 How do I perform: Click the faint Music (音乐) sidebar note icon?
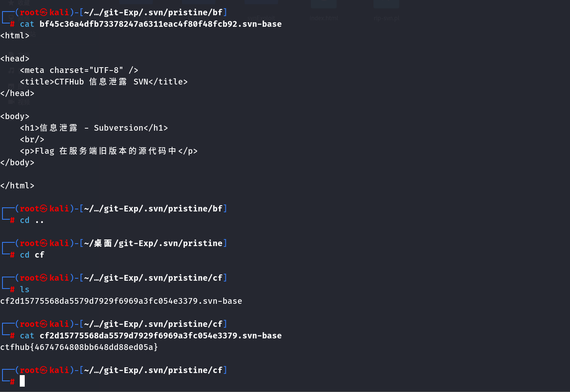click(11, 70)
